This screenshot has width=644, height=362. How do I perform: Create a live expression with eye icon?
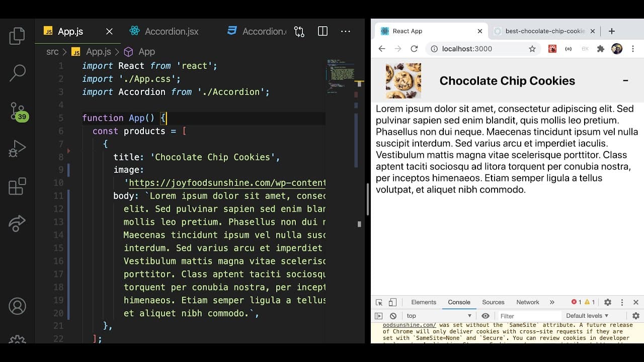click(485, 316)
